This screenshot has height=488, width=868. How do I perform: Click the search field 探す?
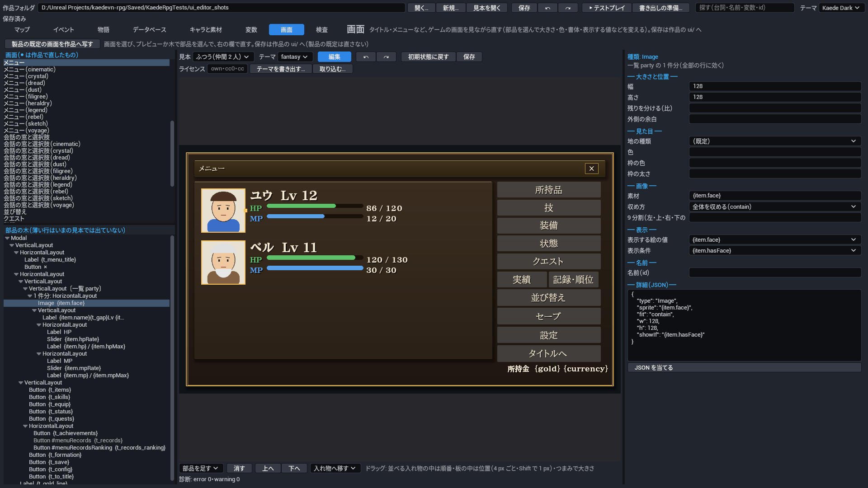[x=745, y=8]
